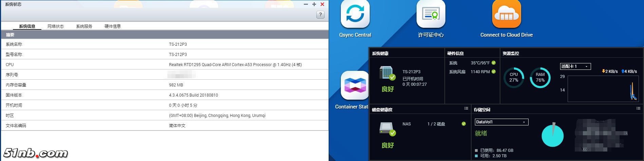Click green check beside 1 / 2 磁盘
This screenshot has width=644, height=161.
(x=464, y=124)
